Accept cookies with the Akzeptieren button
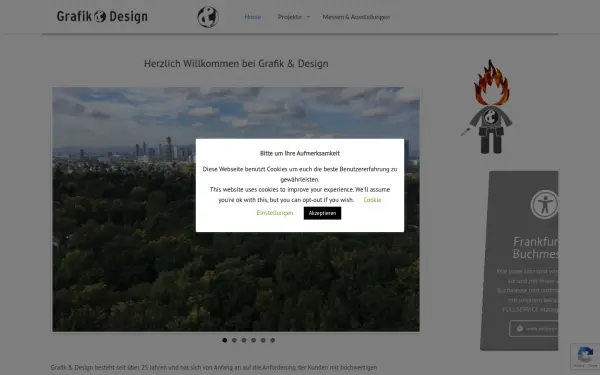The image size is (600, 375). click(322, 213)
